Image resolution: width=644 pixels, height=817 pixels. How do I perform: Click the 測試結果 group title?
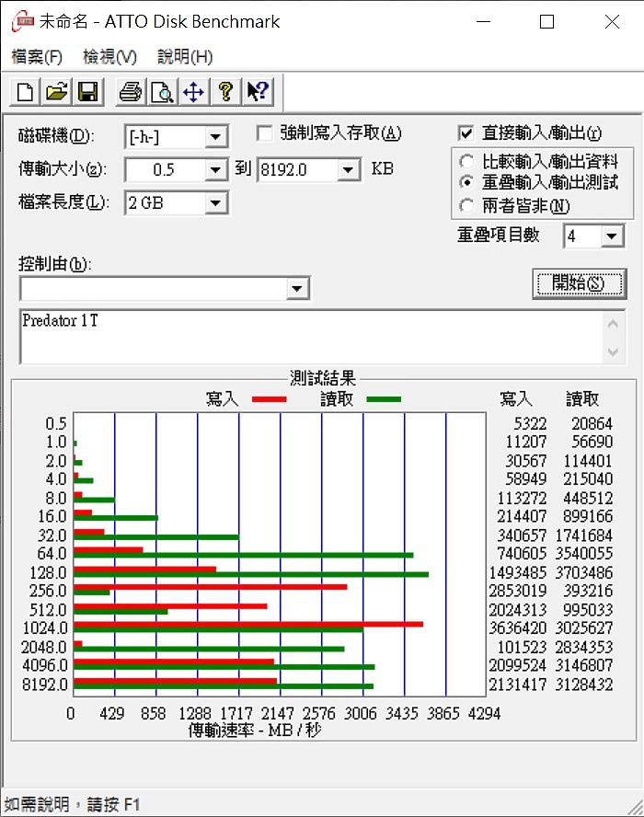pos(323,378)
